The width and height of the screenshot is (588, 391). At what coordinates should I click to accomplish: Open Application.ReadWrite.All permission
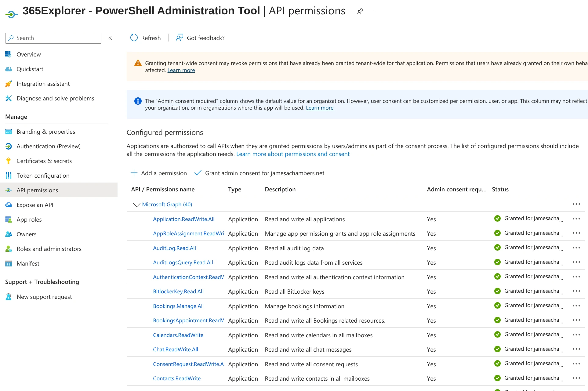(184, 219)
